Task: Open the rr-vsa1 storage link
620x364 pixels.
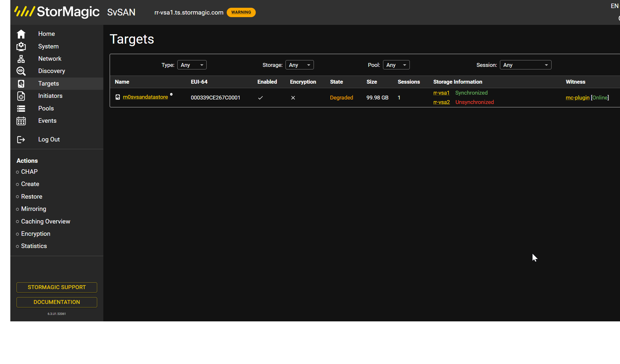Action: [441, 93]
